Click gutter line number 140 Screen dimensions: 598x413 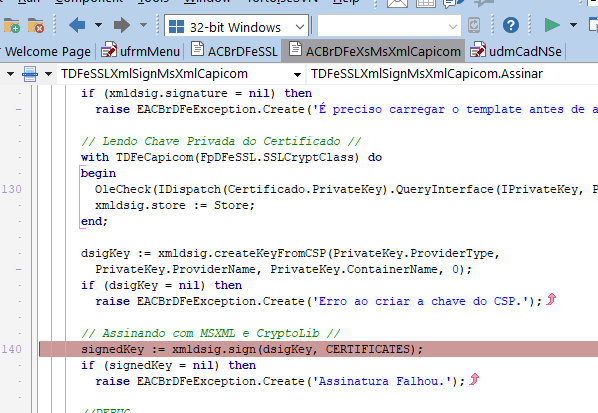pyautogui.click(x=11, y=349)
